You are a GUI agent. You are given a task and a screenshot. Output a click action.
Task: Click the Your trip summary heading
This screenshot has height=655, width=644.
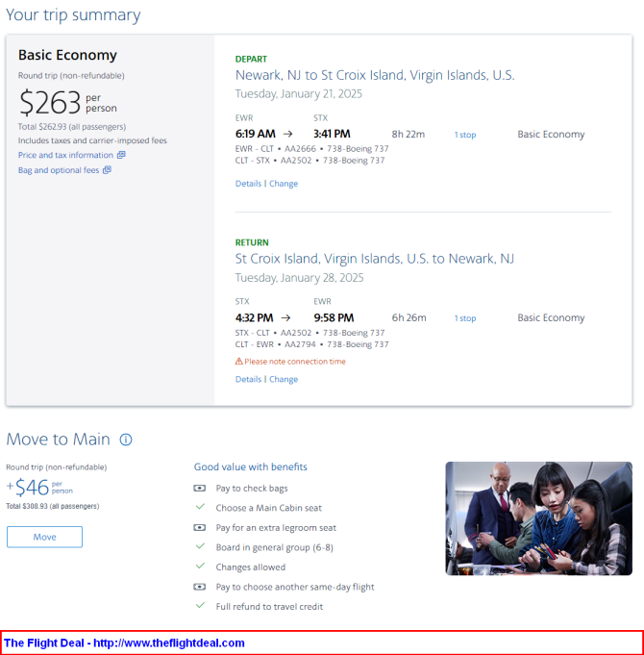[x=73, y=15]
